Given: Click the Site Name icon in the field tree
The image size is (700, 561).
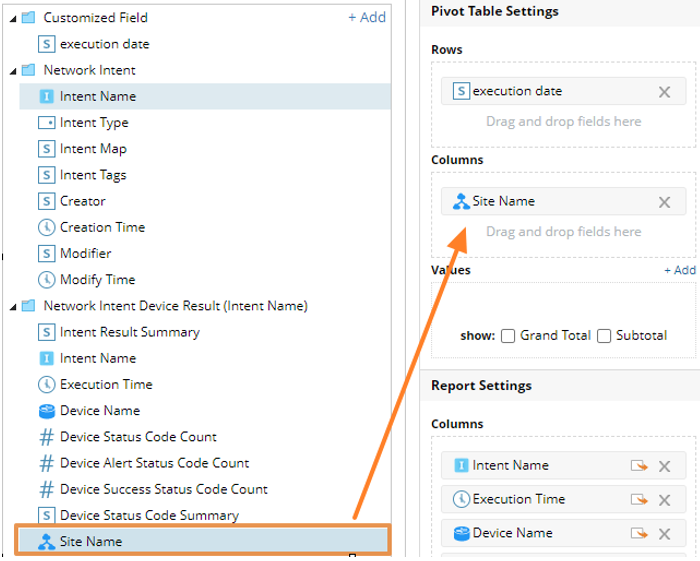Looking at the screenshot, I should (46, 542).
